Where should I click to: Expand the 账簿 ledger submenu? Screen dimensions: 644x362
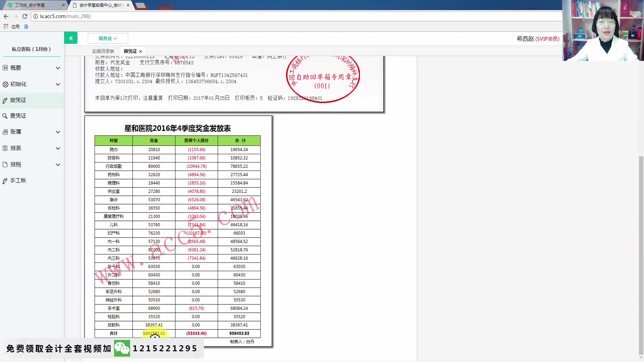coord(16,132)
